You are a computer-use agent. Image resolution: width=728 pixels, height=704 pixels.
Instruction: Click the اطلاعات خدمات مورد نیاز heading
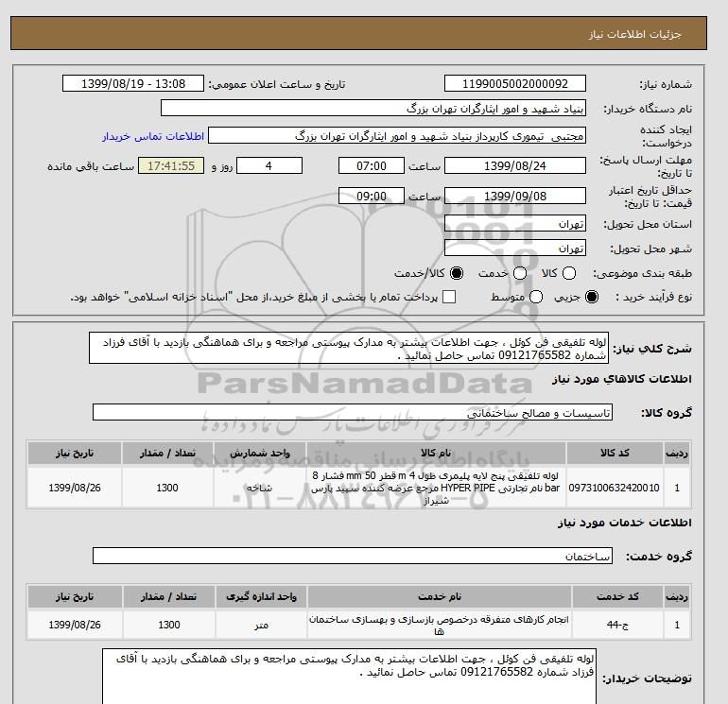pos(624,522)
